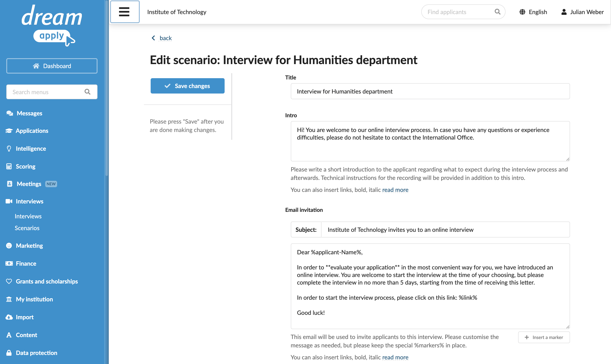The image size is (611, 364).
Task: Click the Search menus magnifier icon
Action: click(x=88, y=92)
